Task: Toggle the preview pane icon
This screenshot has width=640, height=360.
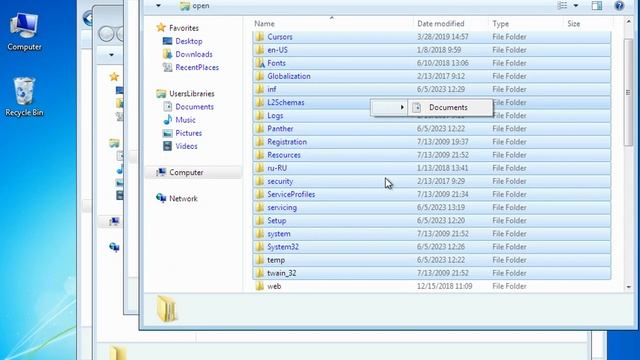Action: point(597,6)
